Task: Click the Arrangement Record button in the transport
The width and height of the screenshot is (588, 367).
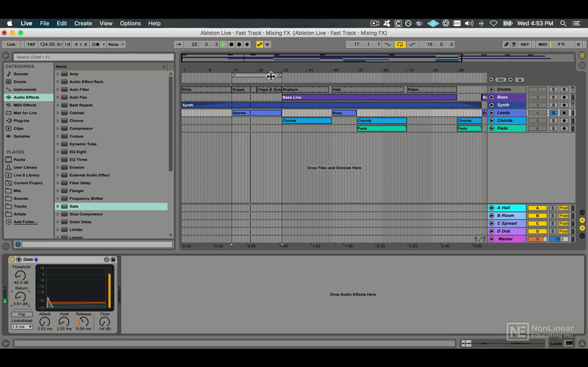Action: (x=239, y=44)
